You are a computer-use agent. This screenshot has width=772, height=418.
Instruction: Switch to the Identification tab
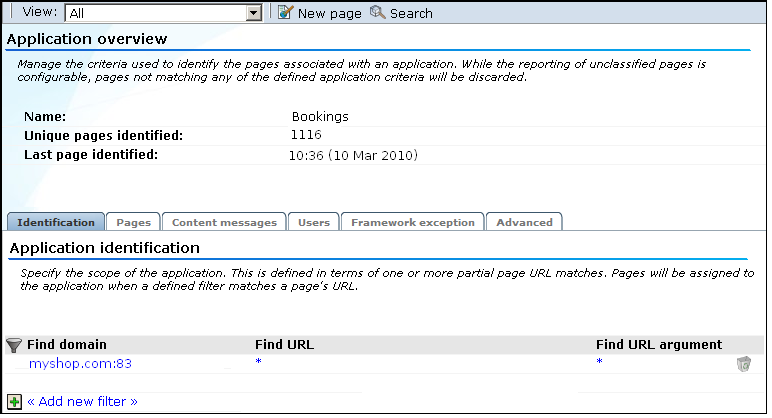56,222
